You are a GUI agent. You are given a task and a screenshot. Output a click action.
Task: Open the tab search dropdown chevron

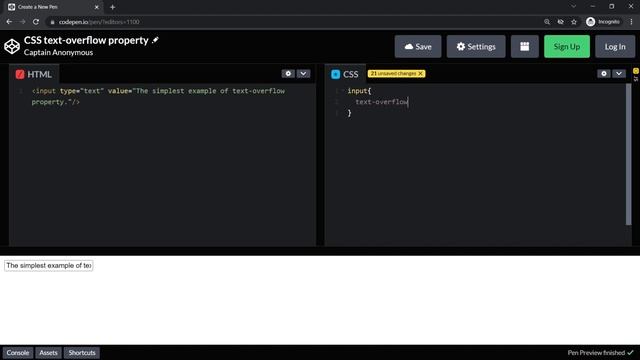(x=573, y=7)
